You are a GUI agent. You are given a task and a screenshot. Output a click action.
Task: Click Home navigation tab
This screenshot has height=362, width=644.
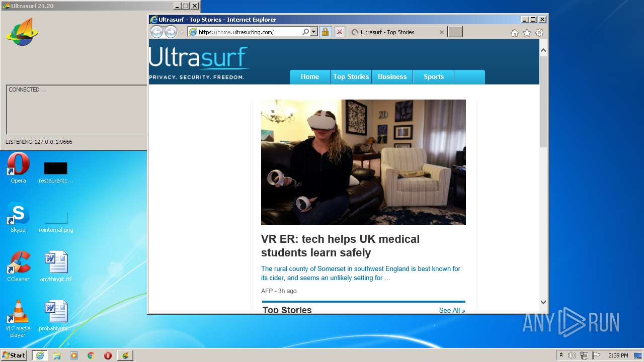[x=310, y=77]
